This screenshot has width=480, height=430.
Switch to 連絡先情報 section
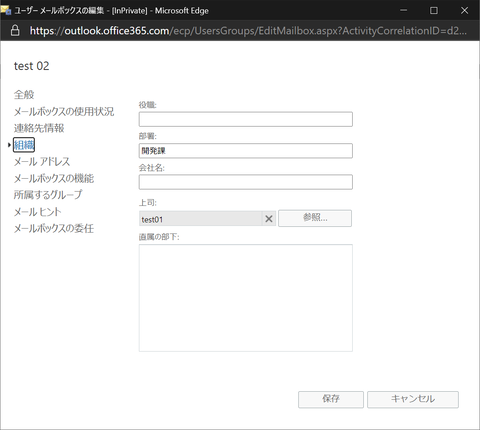[39, 128]
